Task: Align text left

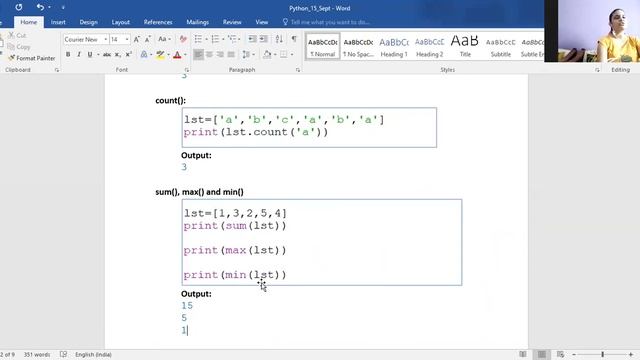Action: [198, 54]
